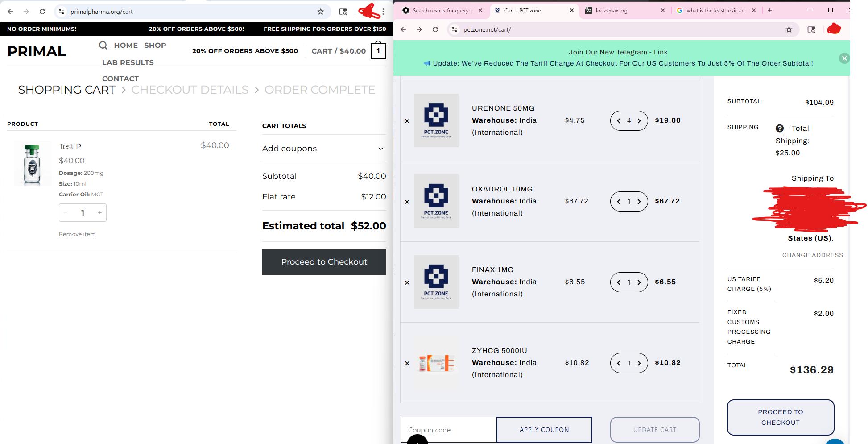868x444 pixels.
Task: Open the Lab Results menu item
Action: 128,63
